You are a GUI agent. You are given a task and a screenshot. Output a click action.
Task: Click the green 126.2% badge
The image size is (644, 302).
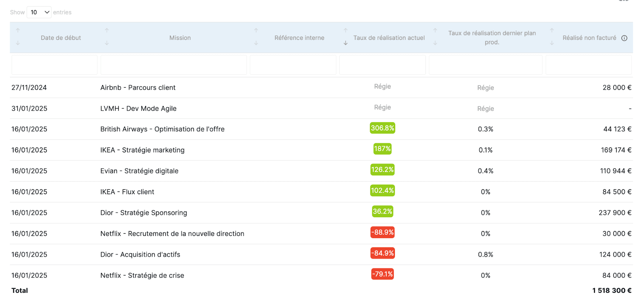coord(382,170)
